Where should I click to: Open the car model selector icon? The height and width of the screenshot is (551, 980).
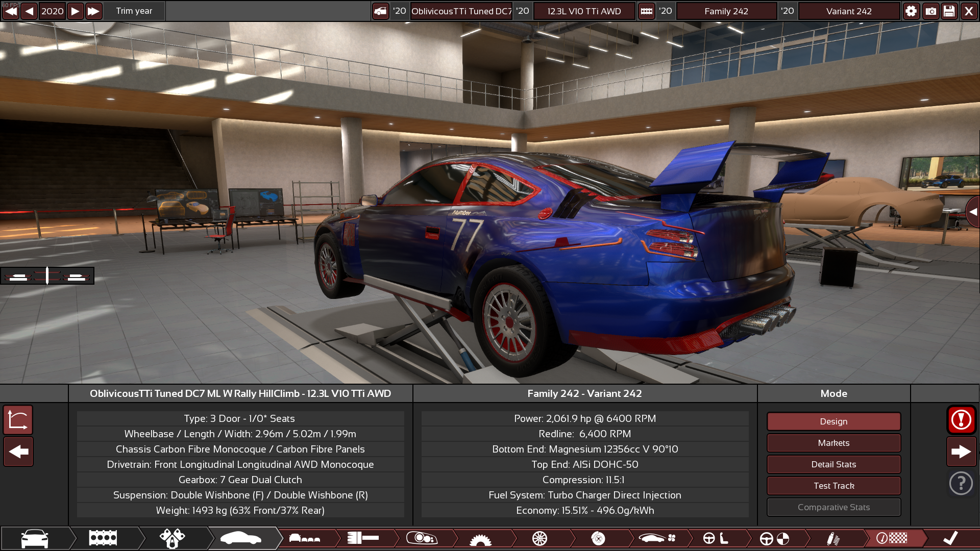click(x=380, y=11)
